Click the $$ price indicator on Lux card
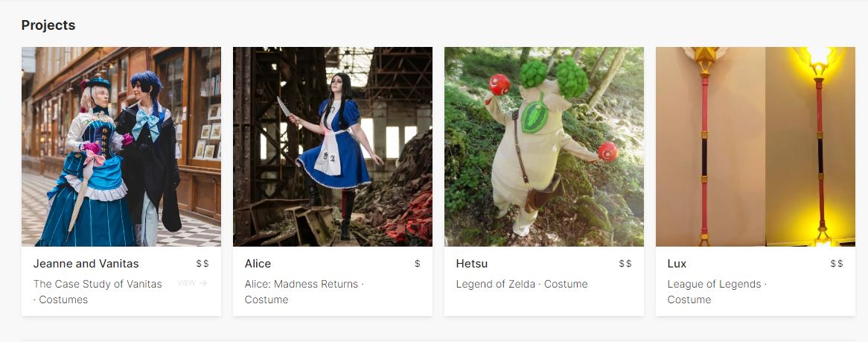Screen dimensions: 868x342 [x=837, y=264]
